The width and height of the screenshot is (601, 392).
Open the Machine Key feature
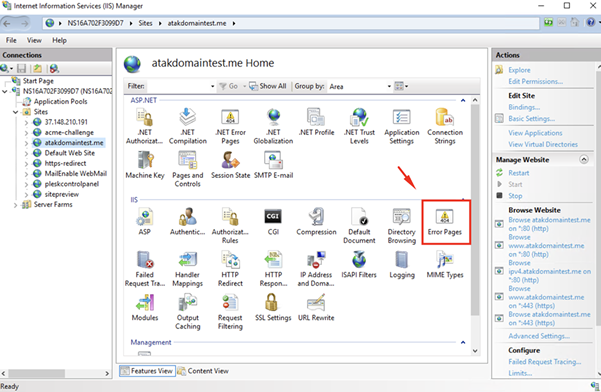click(x=145, y=165)
